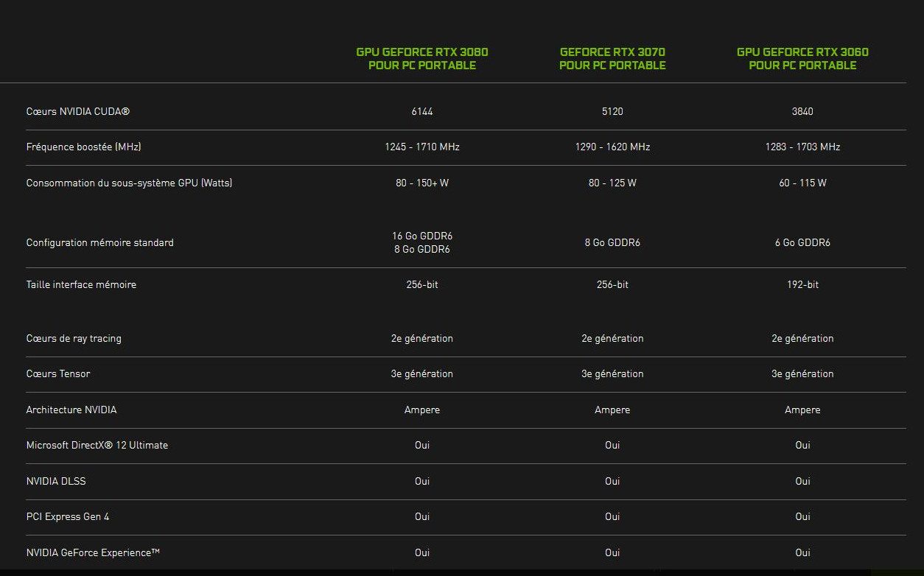Select the 16 Go GDDR6 entry
The height and width of the screenshot is (576, 924).
[422, 236]
